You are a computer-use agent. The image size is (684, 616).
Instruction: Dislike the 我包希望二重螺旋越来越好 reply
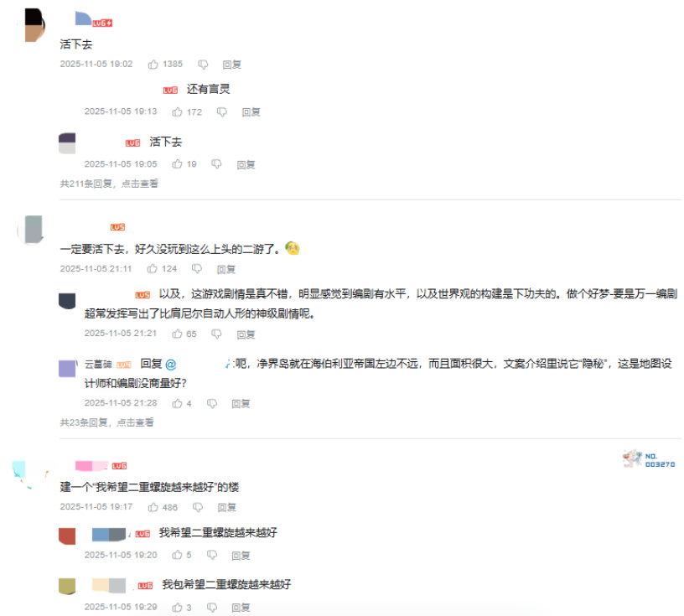click(212, 608)
